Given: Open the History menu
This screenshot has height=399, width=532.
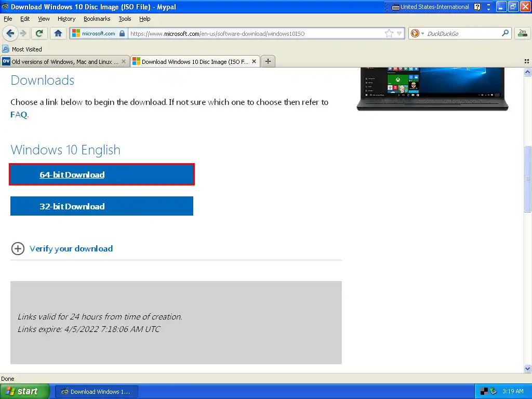Looking at the screenshot, I should (x=66, y=19).
